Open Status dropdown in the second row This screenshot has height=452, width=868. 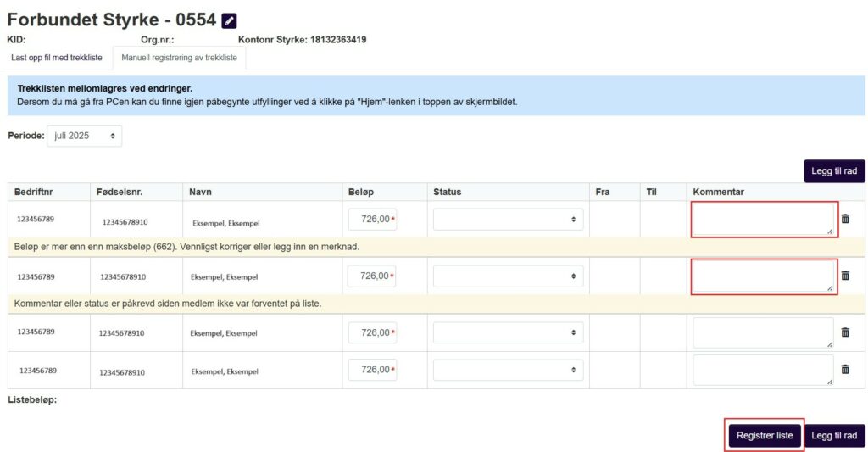(x=508, y=276)
